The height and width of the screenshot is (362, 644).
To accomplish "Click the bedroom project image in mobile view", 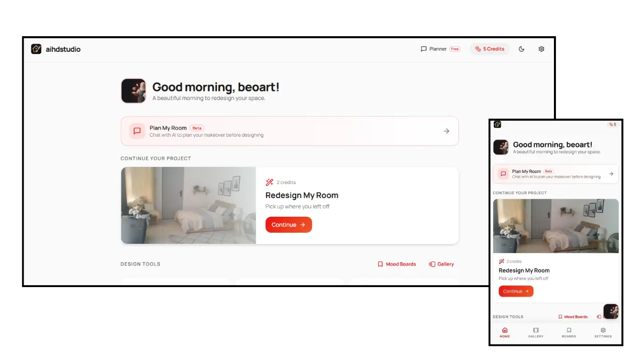I will (x=556, y=226).
